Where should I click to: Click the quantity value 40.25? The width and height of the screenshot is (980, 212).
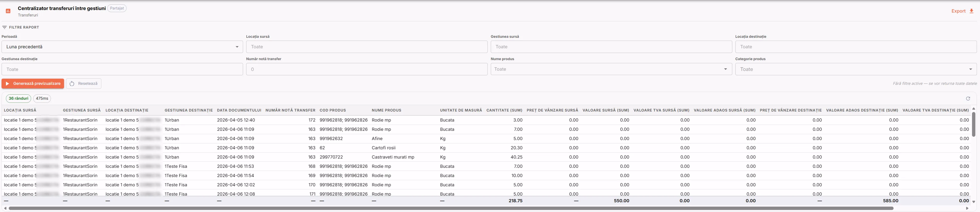(517, 157)
